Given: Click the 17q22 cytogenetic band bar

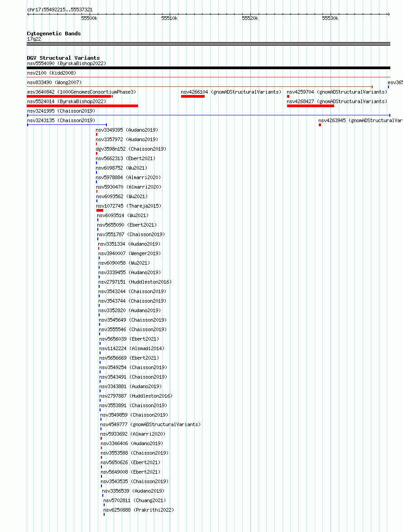Looking at the screenshot, I should pos(208,44).
